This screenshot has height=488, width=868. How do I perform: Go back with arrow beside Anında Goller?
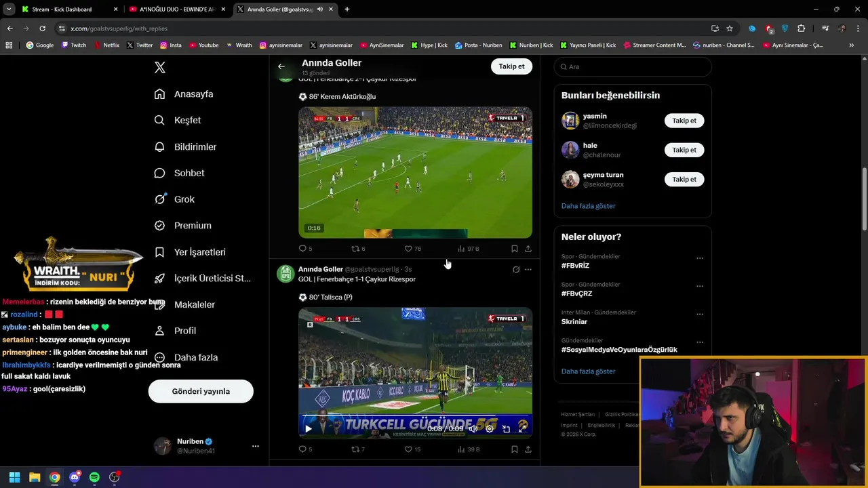tap(281, 66)
